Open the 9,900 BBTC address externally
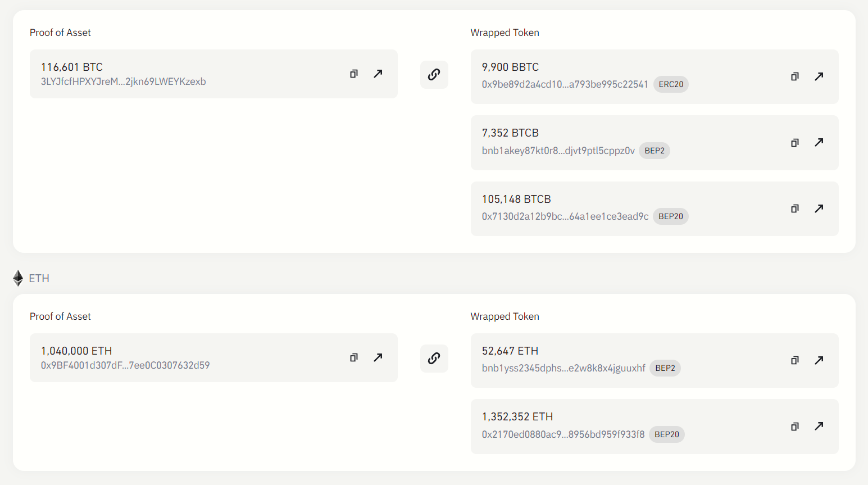The width and height of the screenshot is (868, 485). coord(819,76)
